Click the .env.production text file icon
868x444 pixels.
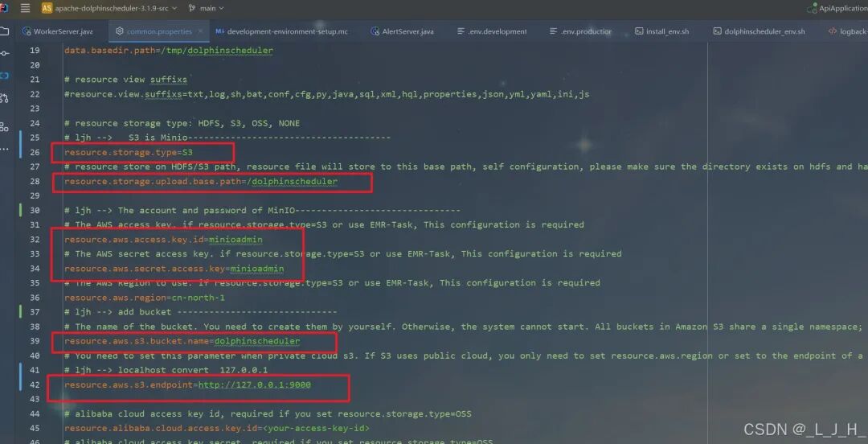pyautogui.click(x=553, y=31)
